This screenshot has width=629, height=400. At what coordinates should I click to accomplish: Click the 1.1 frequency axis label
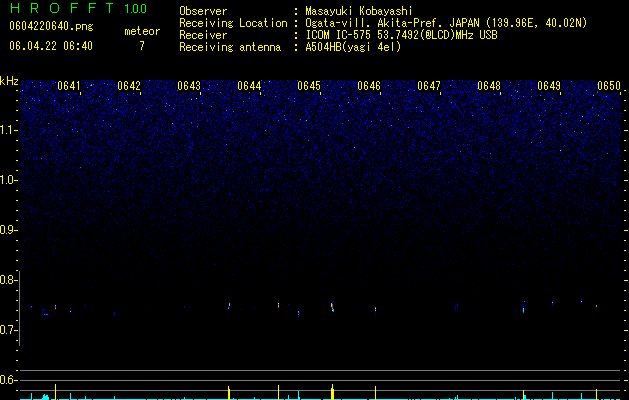tap(9, 130)
